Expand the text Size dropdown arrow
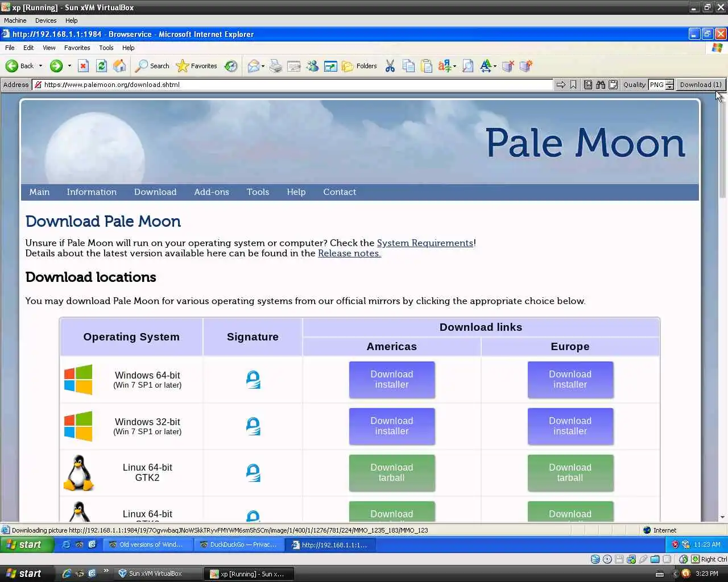 click(495, 66)
